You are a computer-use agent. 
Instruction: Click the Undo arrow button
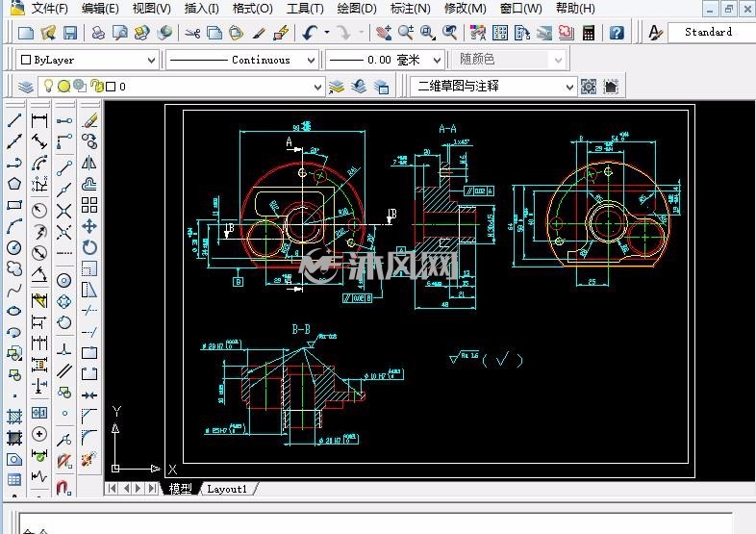(310, 33)
